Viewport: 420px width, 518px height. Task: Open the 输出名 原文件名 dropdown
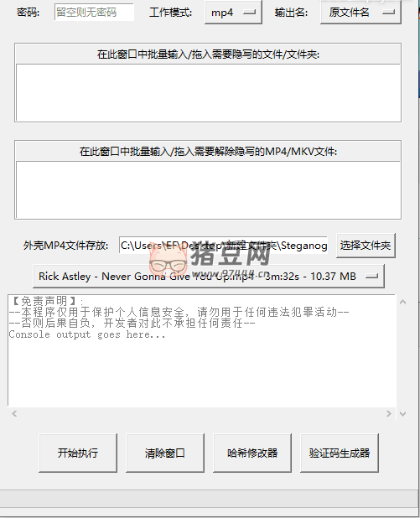[x=360, y=13]
